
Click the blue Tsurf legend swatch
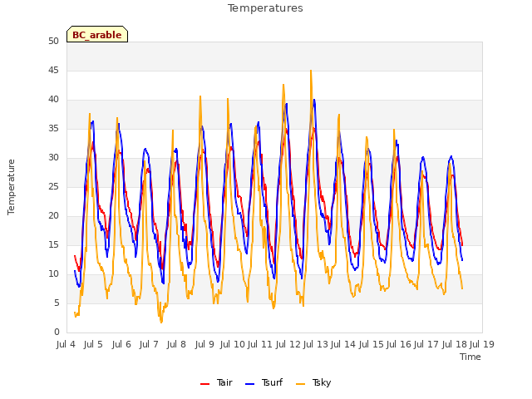(x=249, y=384)
